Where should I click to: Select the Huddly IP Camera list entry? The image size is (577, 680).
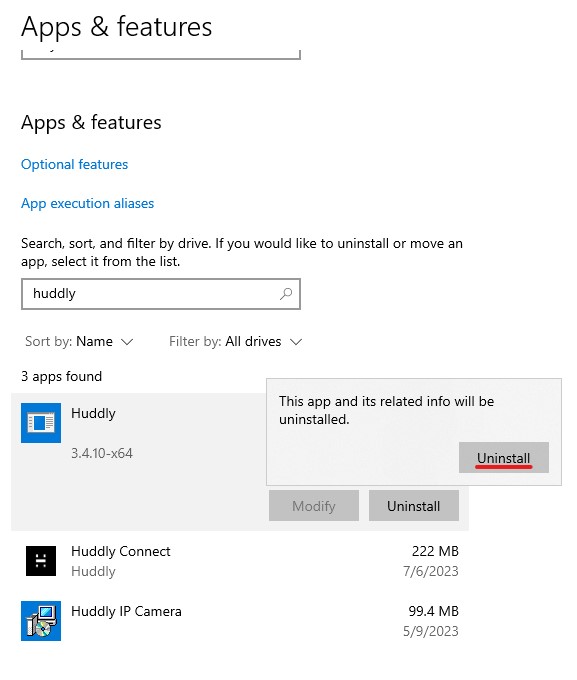[240, 621]
